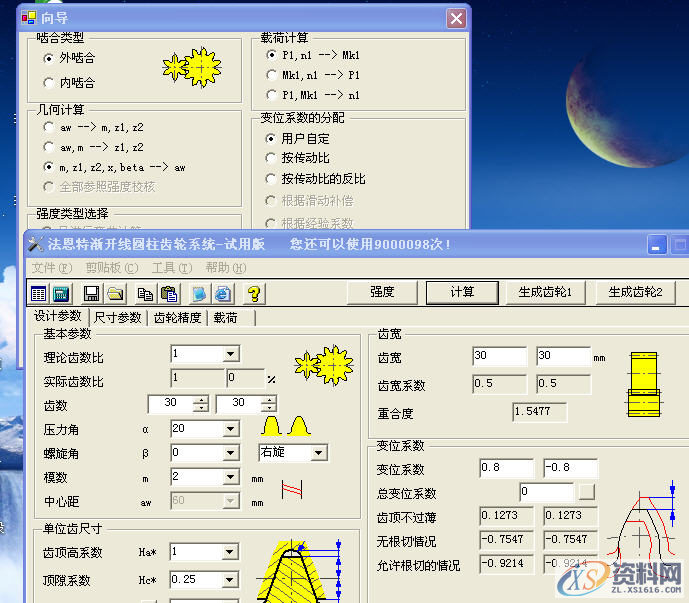Click the 总变位系数 input field
Screen dimensions: 689x603
547,492
